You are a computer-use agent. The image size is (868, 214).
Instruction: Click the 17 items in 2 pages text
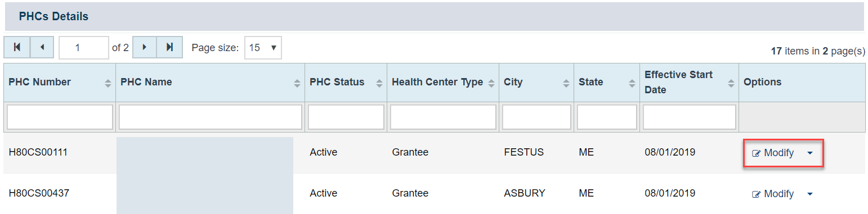point(818,51)
